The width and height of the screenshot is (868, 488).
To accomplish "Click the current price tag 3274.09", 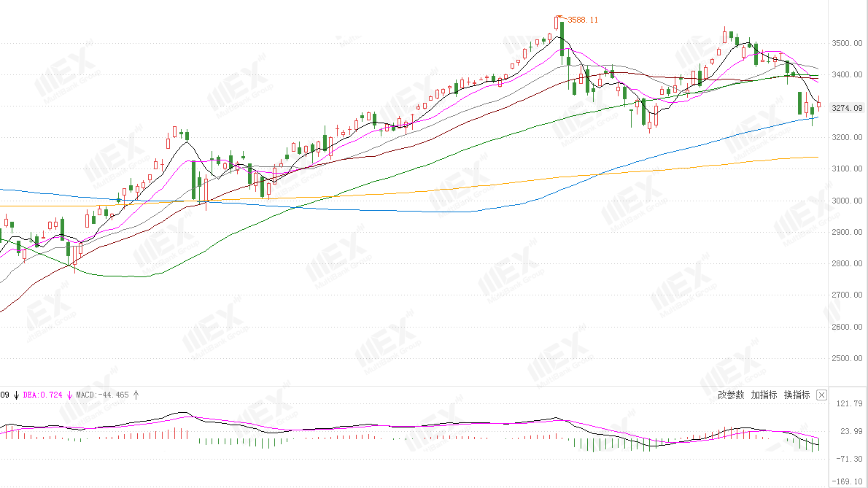I will click(848, 109).
